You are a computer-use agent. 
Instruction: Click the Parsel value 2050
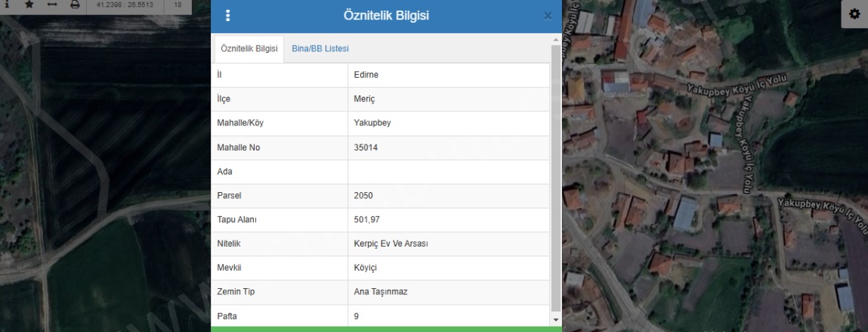coord(363,195)
